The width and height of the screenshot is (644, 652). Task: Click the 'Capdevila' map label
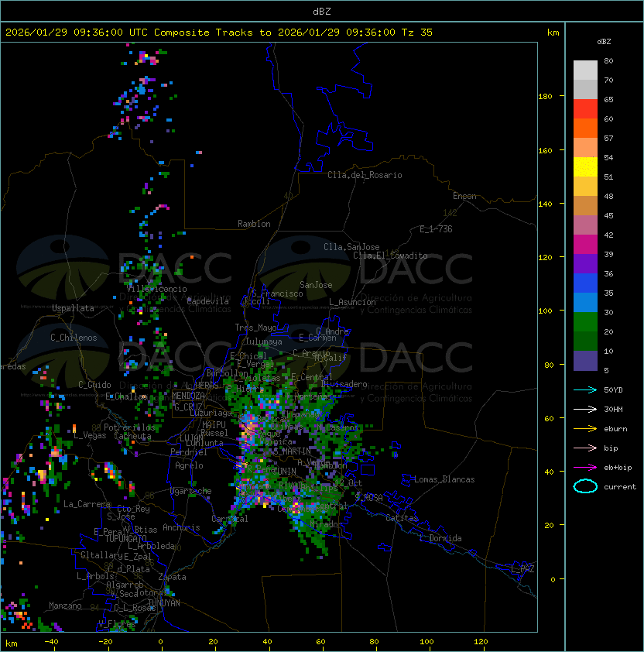click(x=208, y=301)
